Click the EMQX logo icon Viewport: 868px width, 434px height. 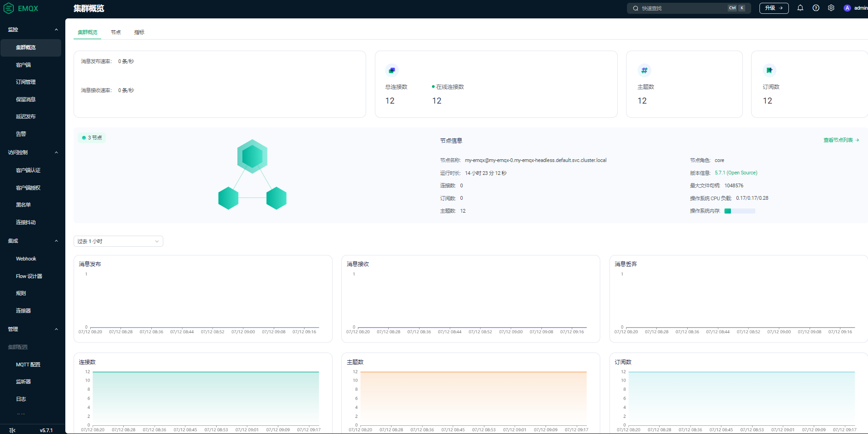pyautogui.click(x=9, y=8)
